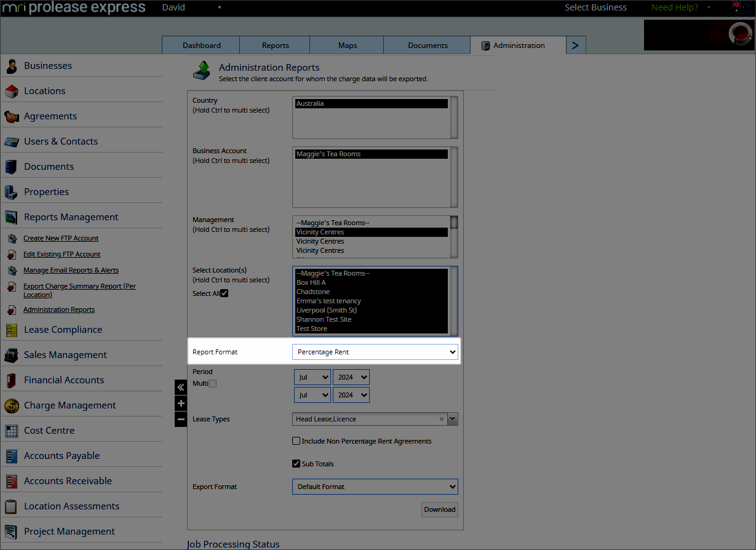Select Maggie's Tea Rooms business account
756x550 pixels.
[x=371, y=154]
